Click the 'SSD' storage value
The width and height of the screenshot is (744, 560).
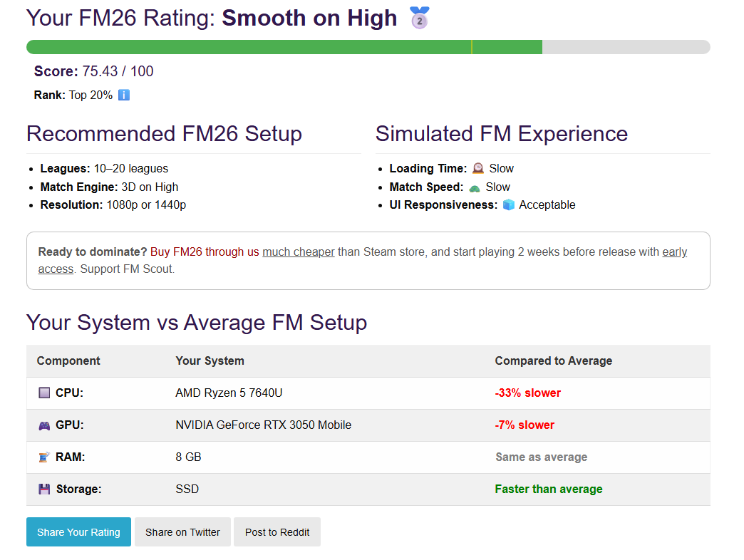coord(187,489)
